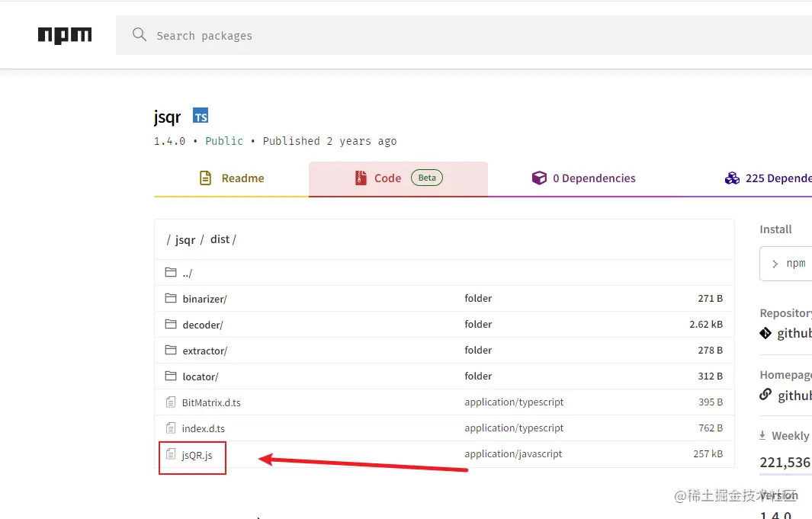The image size is (812, 519).
Task: Click the Code zip file icon
Action: click(x=361, y=178)
